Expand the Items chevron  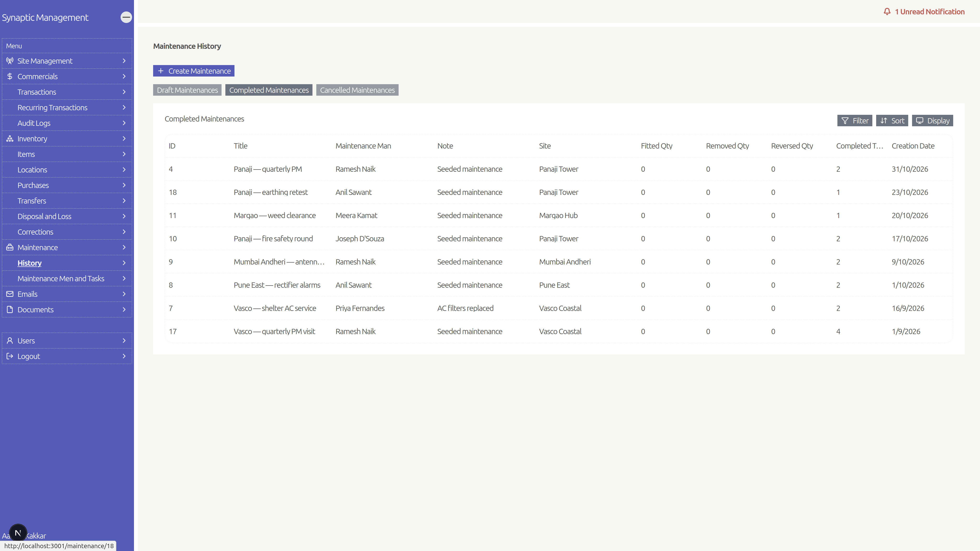124,154
